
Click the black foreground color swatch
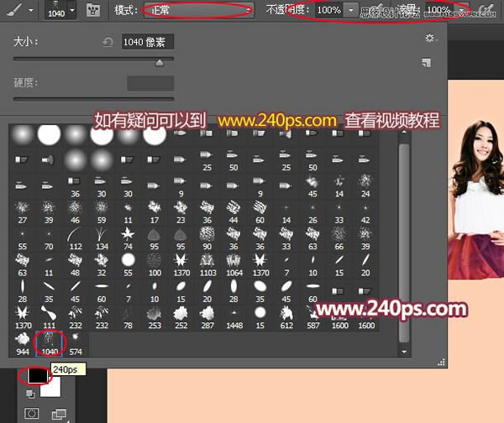pos(37,375)
